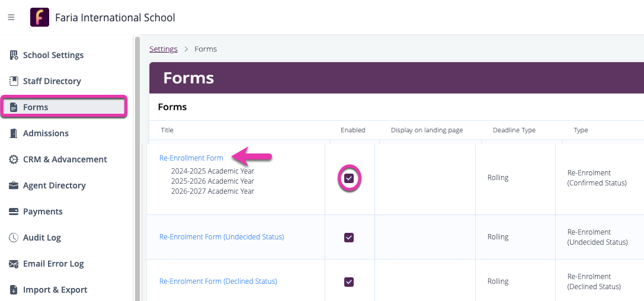Click the Staff Directory contact book icon
Image resolution: width=644 pixels, height=301 pixels.
click(14, 81)
